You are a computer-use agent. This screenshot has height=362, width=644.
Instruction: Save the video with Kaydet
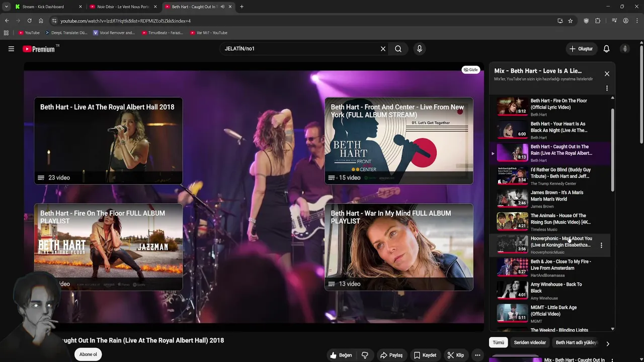click(425, 355)
